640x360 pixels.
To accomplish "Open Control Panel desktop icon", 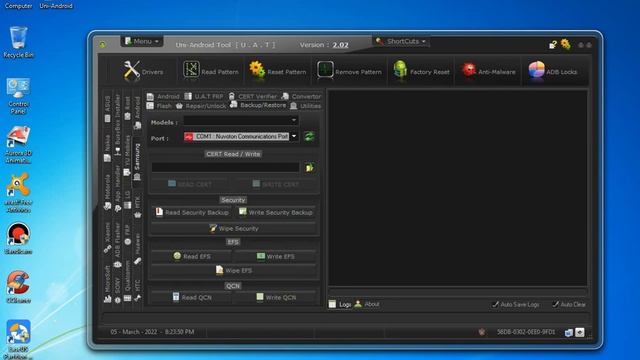I will 18,96.
